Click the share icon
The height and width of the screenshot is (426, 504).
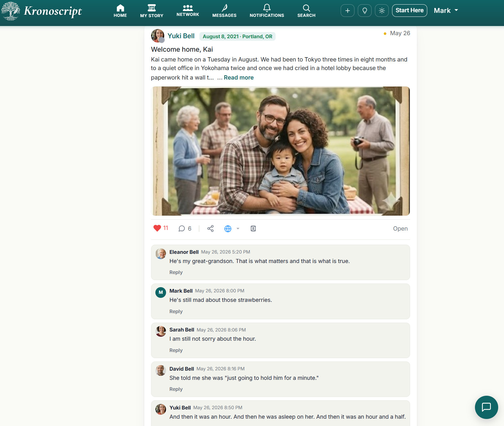(210, 229)
